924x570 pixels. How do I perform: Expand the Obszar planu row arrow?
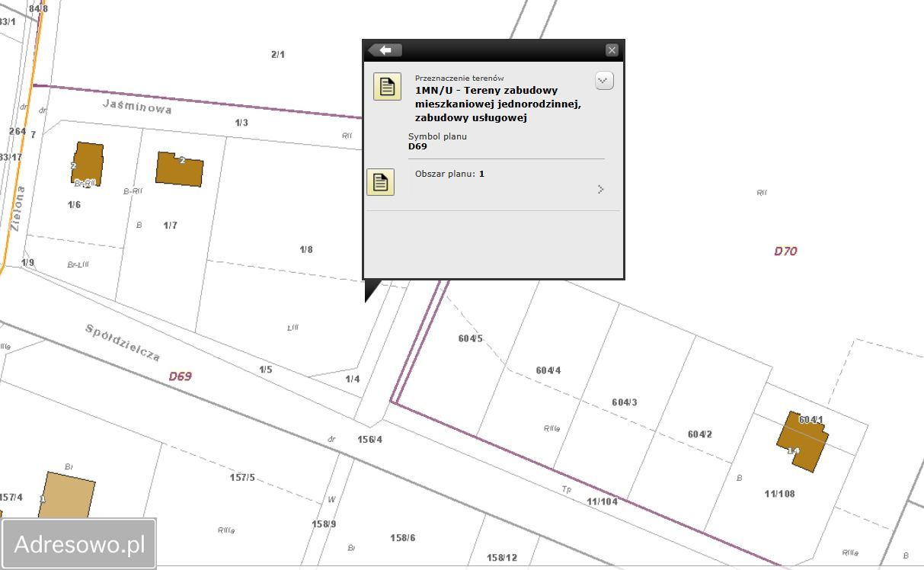pos(600,189)
